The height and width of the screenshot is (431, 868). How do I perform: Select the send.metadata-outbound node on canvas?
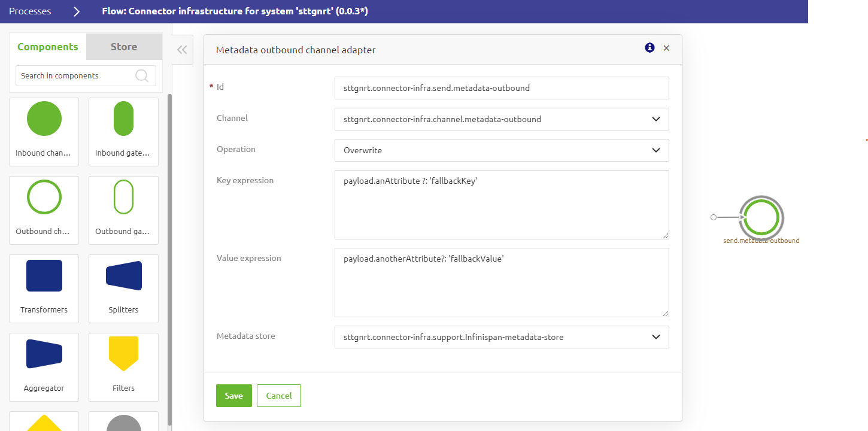[761, 218]
